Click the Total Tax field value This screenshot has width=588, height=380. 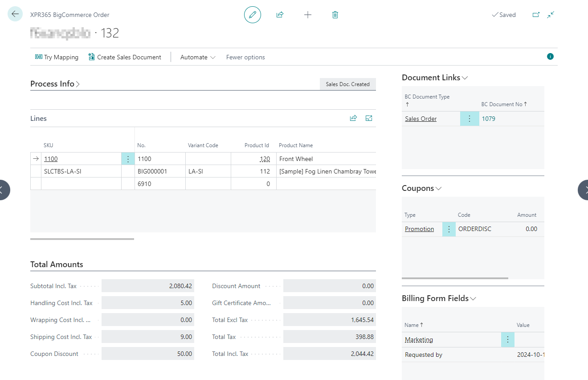[x=330, y=337]
